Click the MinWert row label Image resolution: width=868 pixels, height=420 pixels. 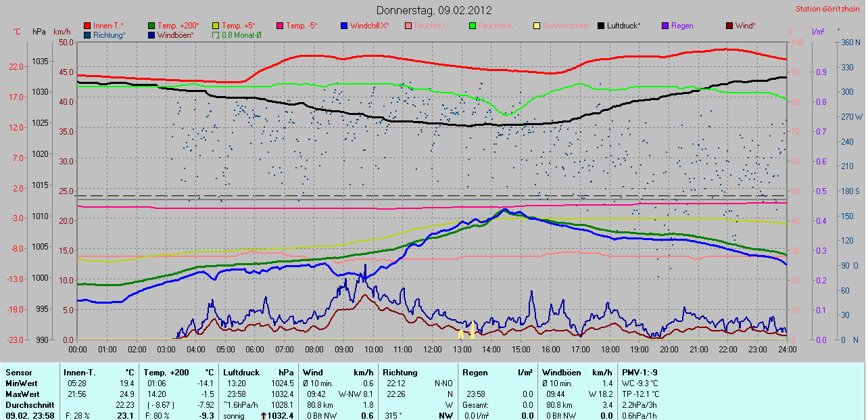tap(22, 383)
